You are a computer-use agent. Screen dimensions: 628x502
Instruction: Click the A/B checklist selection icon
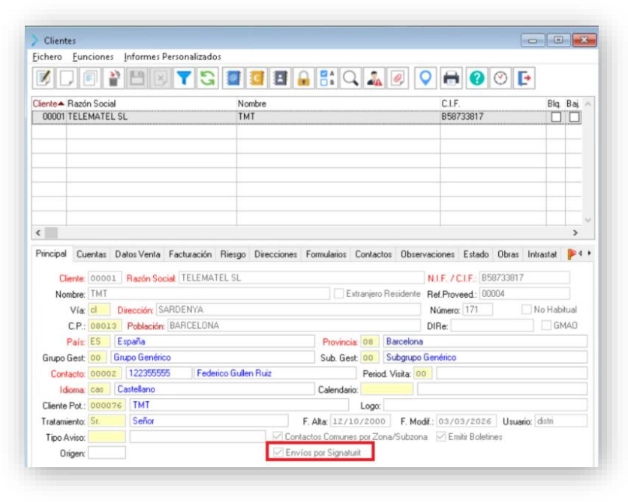pyautogui.click(x=327, y=78)
